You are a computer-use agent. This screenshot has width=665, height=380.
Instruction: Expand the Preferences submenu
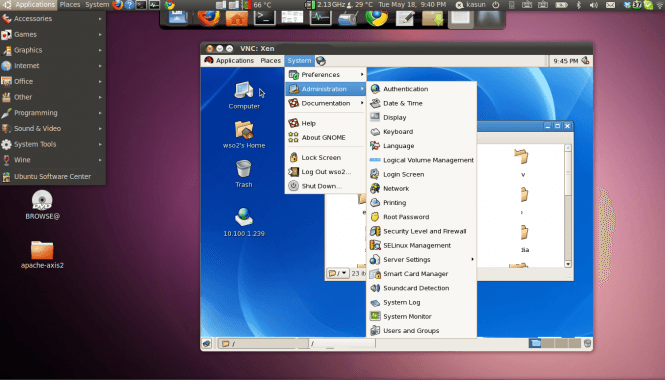click(x=326, y=75)
